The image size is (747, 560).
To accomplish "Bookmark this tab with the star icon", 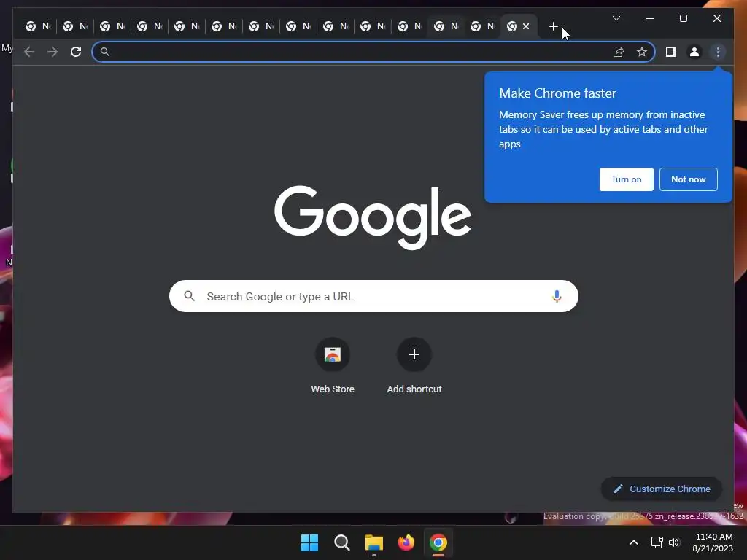I will 642,52.
